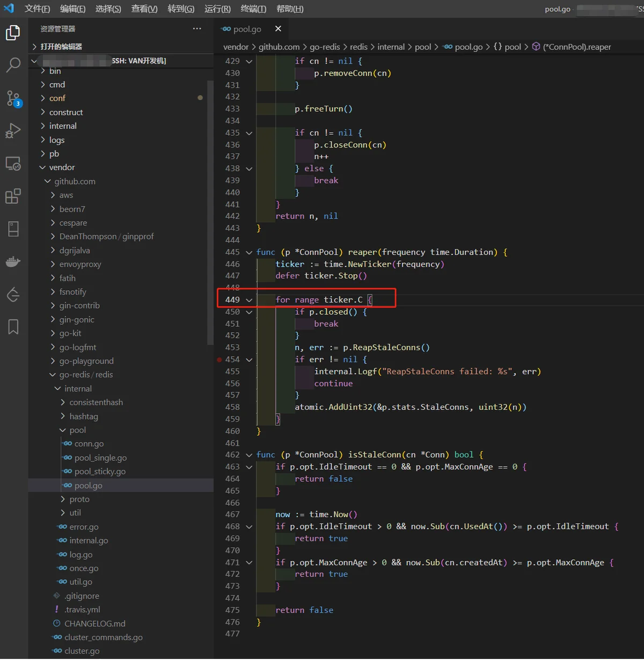
Task: Toggle breakpoint on line 454
Action: pyautogui.click(x=219, y=360)
